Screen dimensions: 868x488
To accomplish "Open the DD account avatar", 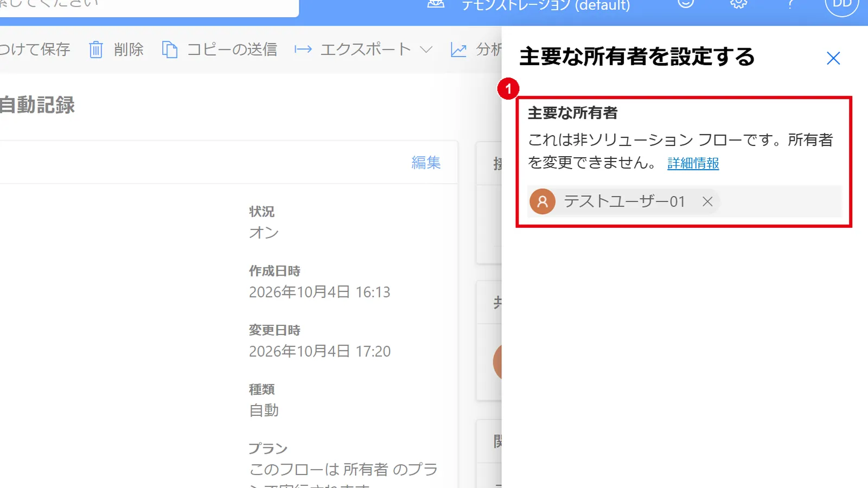I will click(x=842, y=4).
